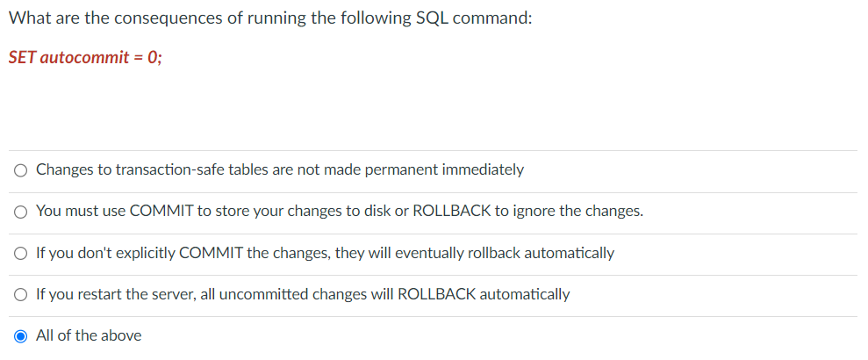Click the word 'ROLLBACK' in the second option
Viewport: 868px width, 360px height.
click(451, 211)
